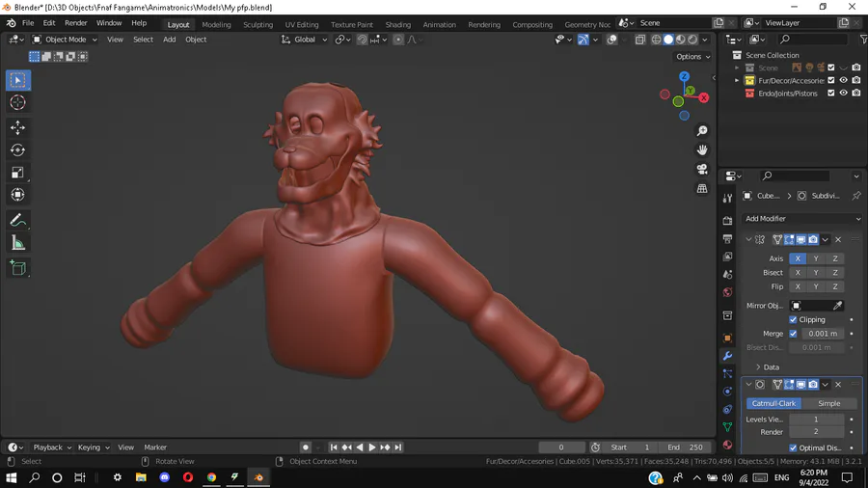Viewport: 868px width, 488px height.
Task: Switch to the UV Editing workspace tab
Action: (x=302, y=24)
